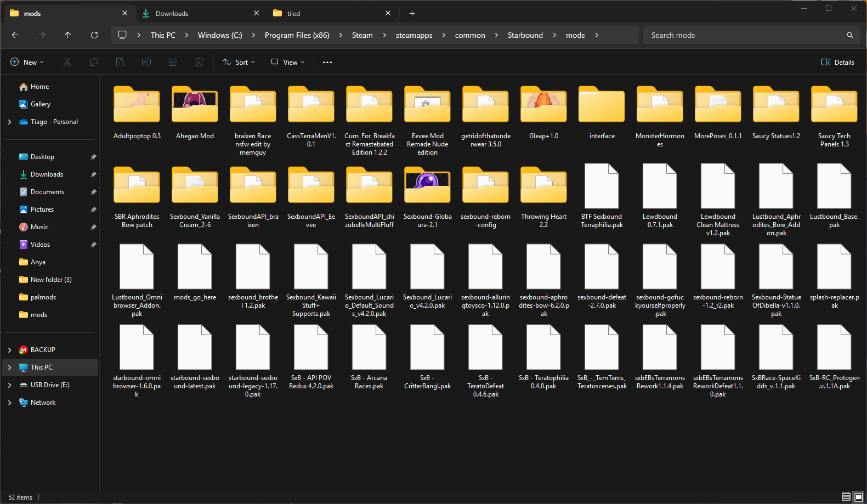Open the View dropdown menu
Viewport: 867px width, 504px height.
click(288, 63)
